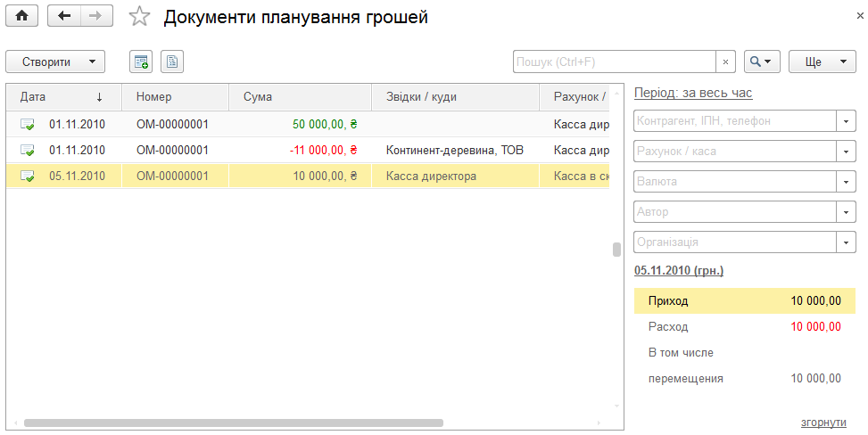
Task: Navigate back with left arrow
Action: [64, 16]
